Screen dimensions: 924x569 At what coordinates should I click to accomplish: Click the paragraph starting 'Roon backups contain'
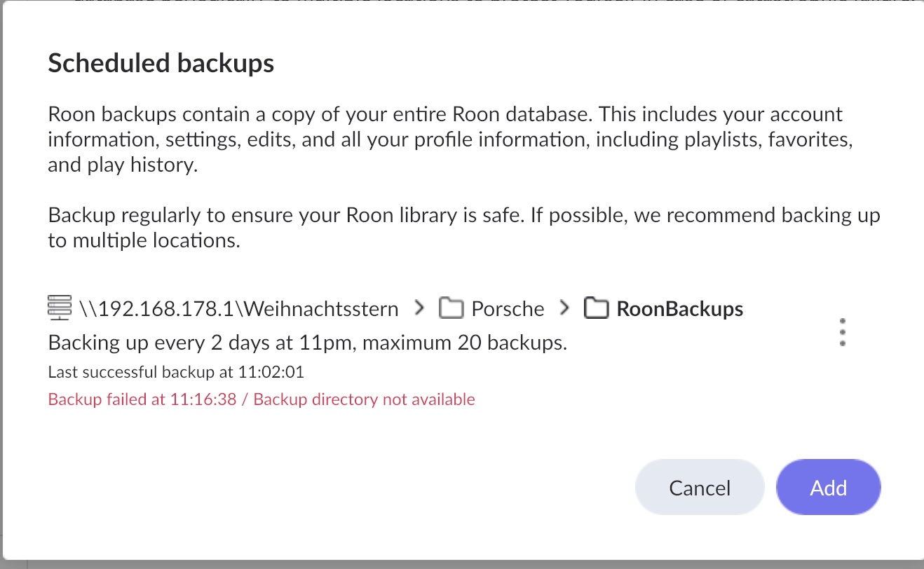(451, 139)
